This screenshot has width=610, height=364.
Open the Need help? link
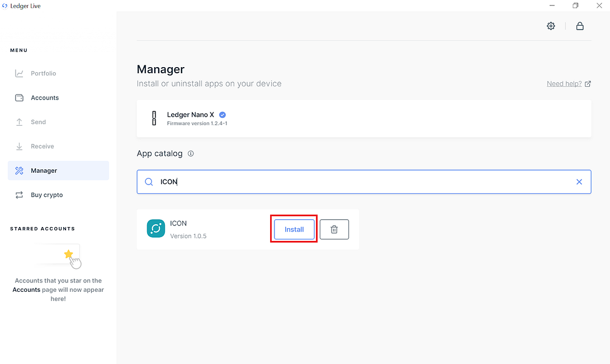564,84
